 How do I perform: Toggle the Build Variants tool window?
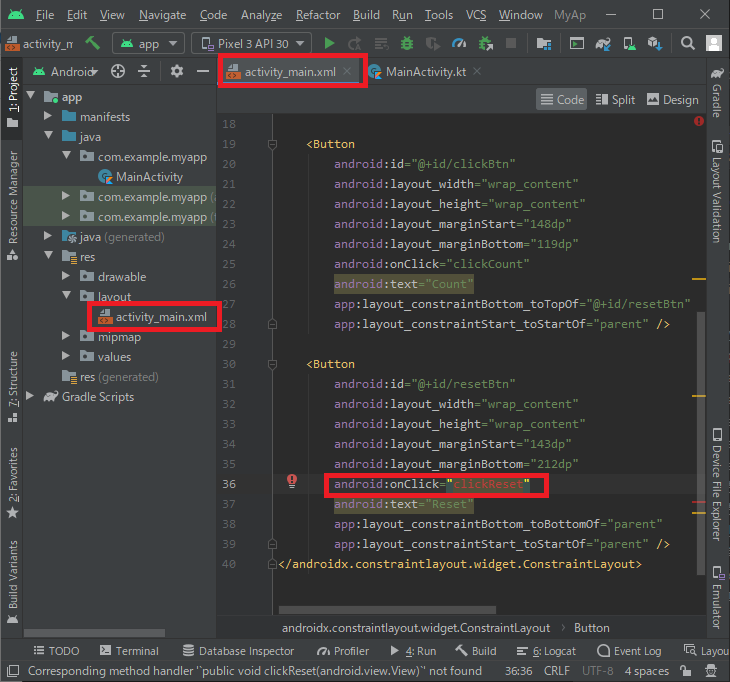coord(13,582)
